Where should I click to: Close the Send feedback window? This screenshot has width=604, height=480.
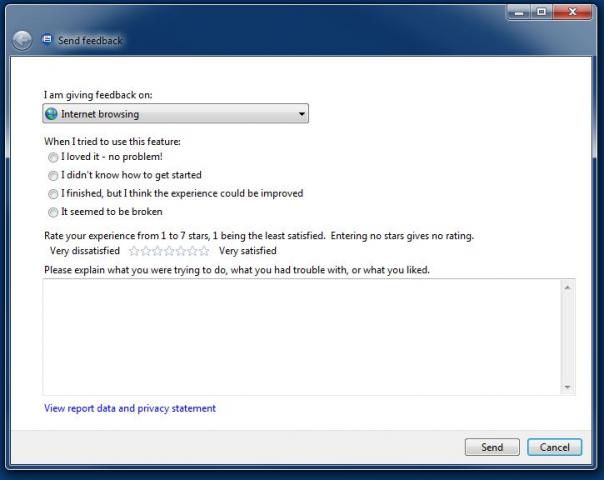pyautogui.click(x=572, y=12)
